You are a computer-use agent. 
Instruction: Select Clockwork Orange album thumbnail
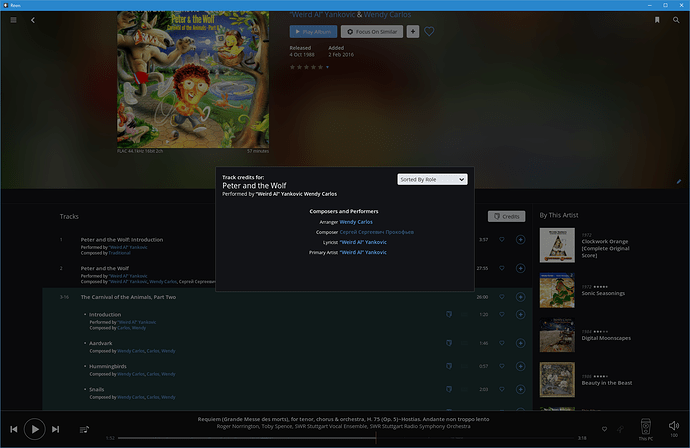557,245
